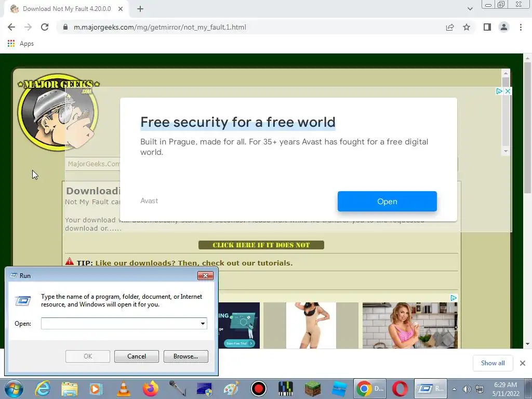The width and height of the screenshot is (532, 399).
Task: Click the shielded monitor taskbar icon
Action: (204, 389)
